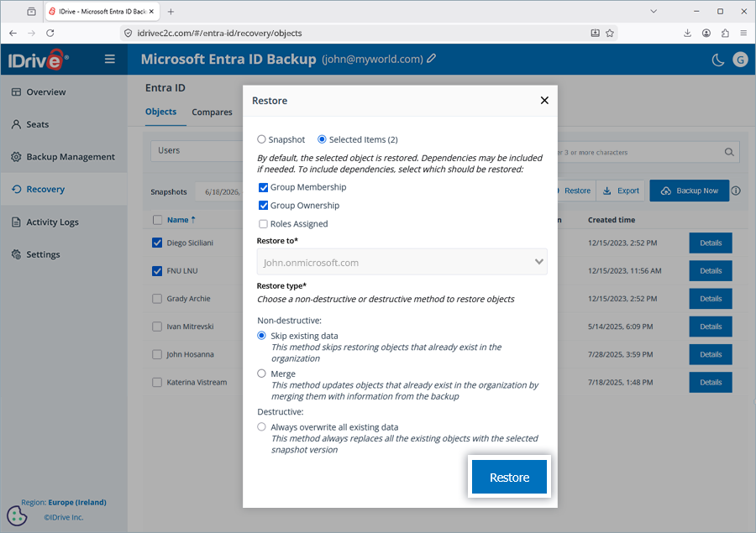Screen dimensions: 756x533
Task: Bookmark this page with star icon
Action: coord(610,33)
